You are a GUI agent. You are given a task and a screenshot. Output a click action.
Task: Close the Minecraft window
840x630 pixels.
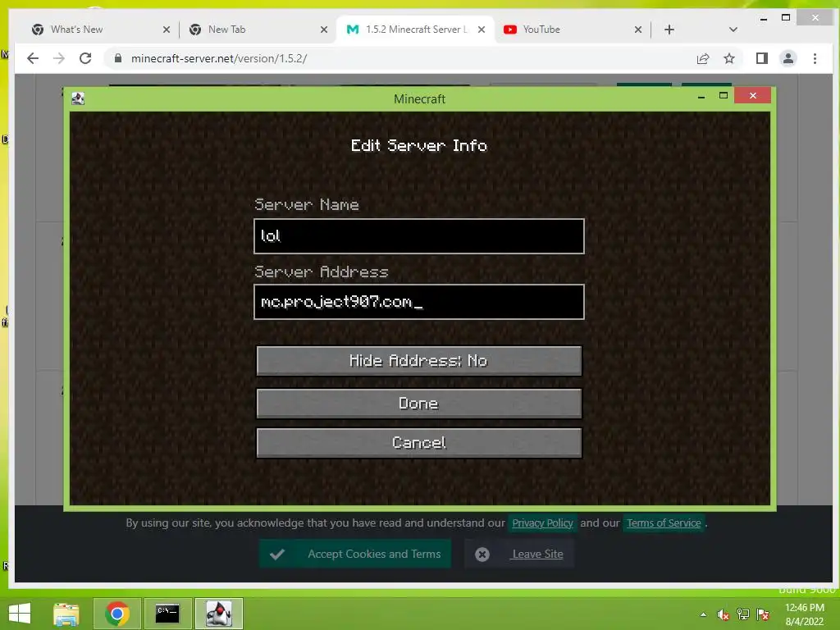point(753,96)
